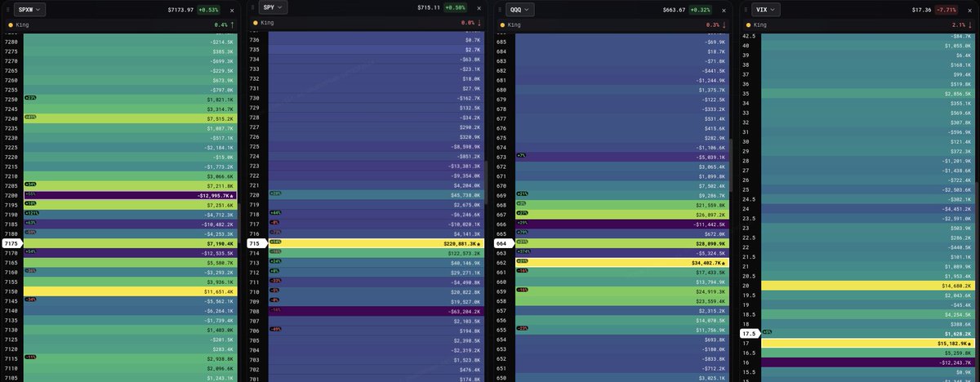The image size is (980, 382).
Task: Click the +0.50% change badge for SPY
Action: pos(456,7)
